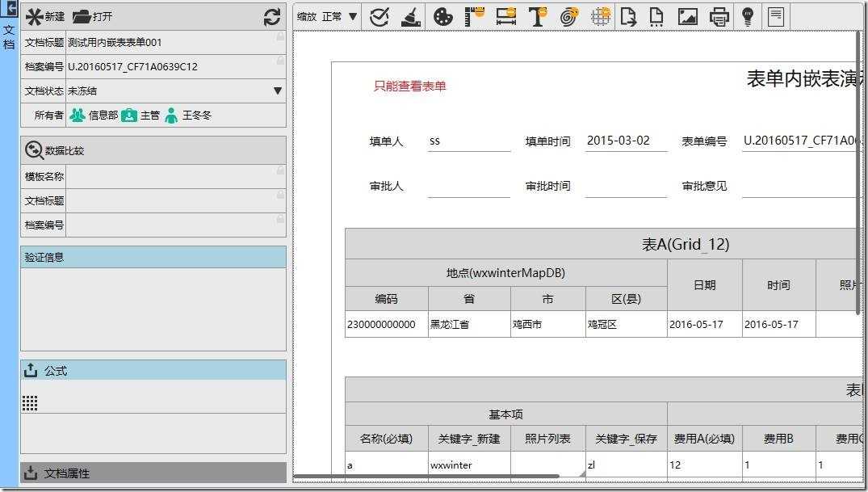Click cell 黑龙江省 in table A
Image resolution: width=868 pixels, height=492 pixels.
pyautogui.click(x=469, y=324)
